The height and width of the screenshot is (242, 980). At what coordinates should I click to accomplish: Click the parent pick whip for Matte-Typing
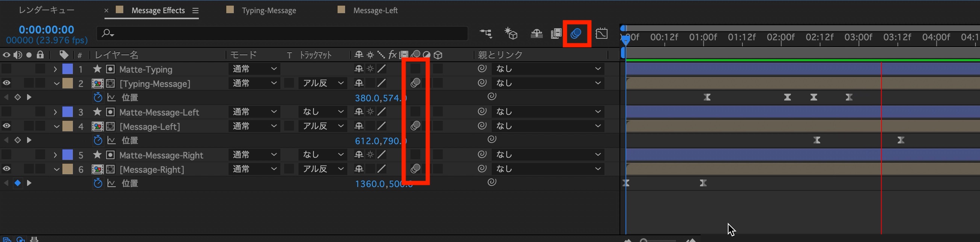pyautogui.click(x=482, y=68)
